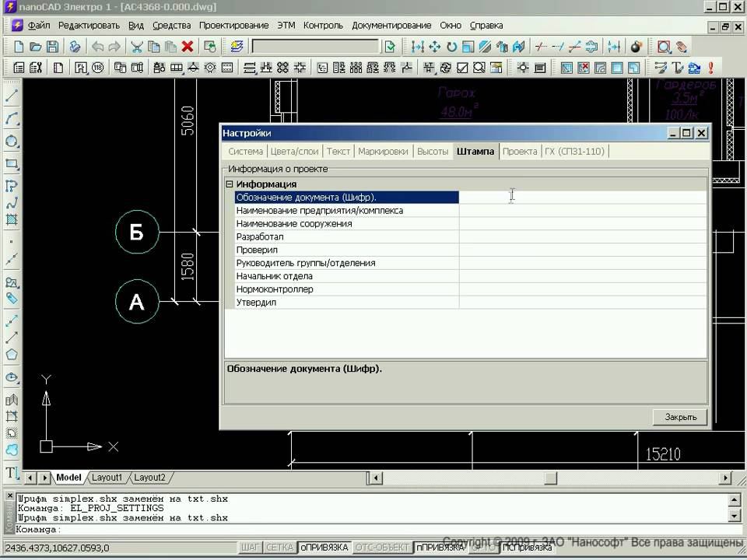Viewport: 747px width, 560px height.
Task: Toggle пПРИВЯЗКА status button
Action: pyautogui.click(x=440, y=548)
